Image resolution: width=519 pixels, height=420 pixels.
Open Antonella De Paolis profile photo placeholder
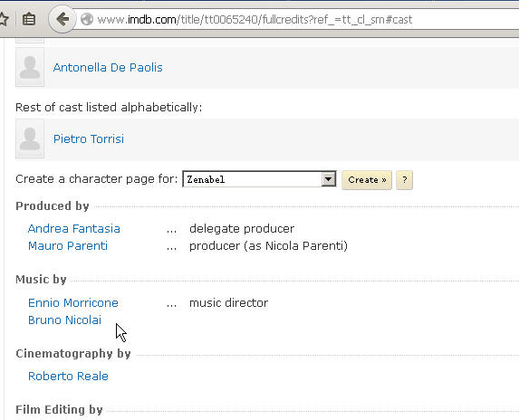point(30,67)
